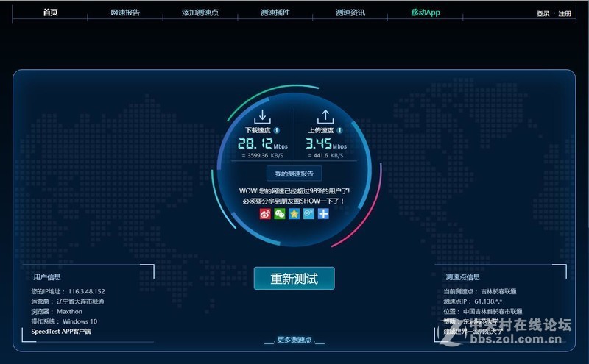Open info icon beside 下载速度
Viewport: 589px width, 364px height.
click(277, 130)
